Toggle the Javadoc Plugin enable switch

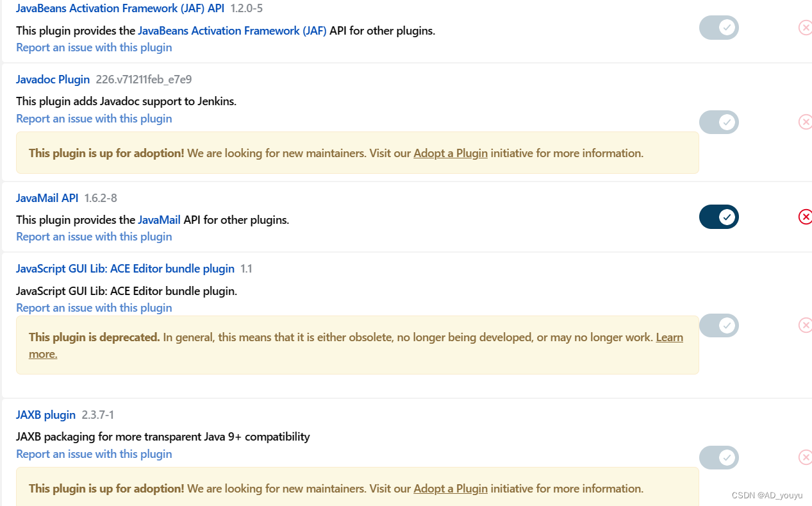click(x=718, y=122)
